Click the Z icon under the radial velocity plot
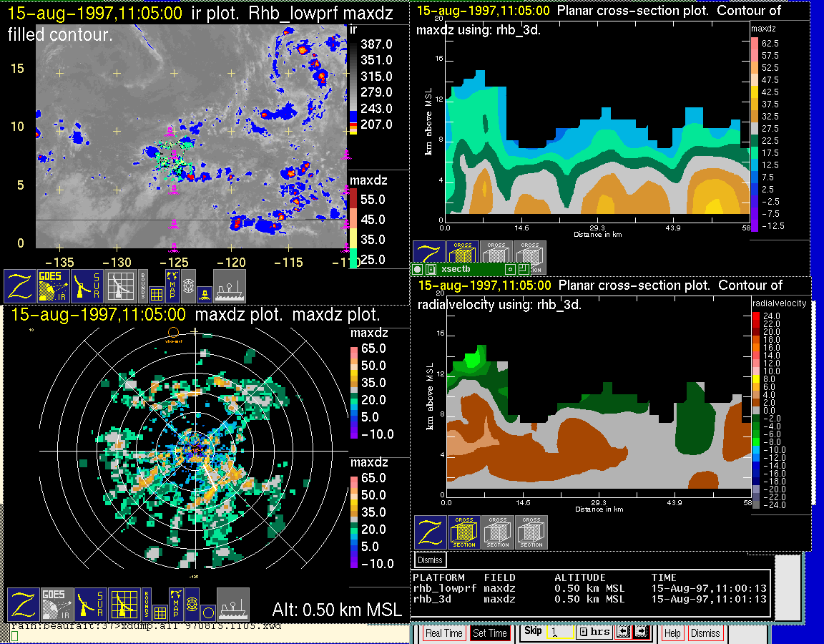The image size is (824, 644). [431, 532]
